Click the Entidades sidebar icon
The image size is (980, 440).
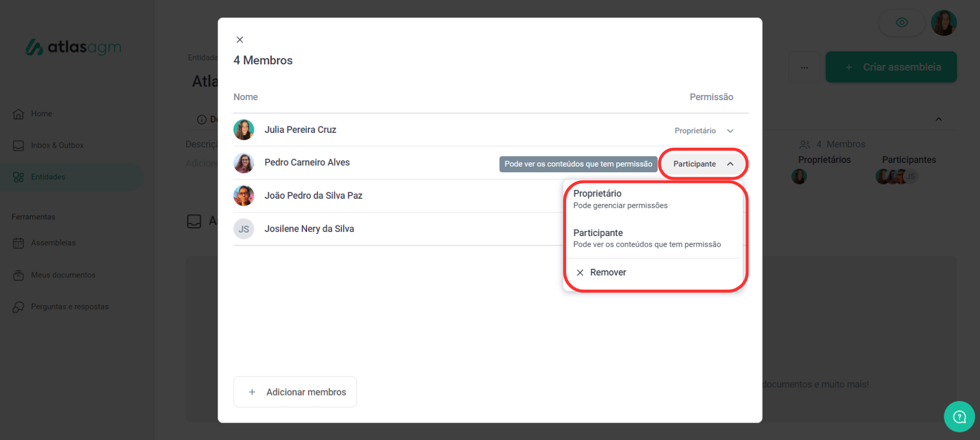18,177
